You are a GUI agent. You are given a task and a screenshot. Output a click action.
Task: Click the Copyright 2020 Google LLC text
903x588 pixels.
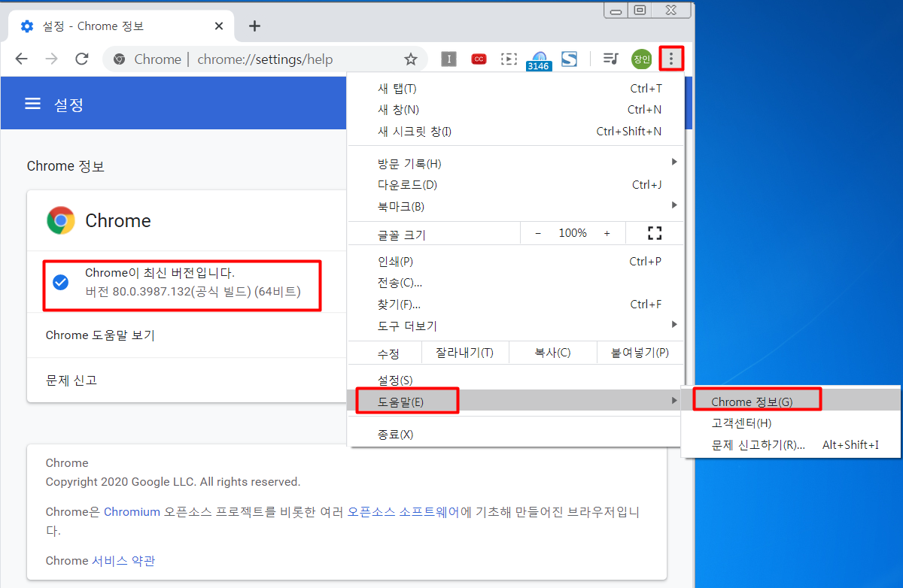coord(173,481)
